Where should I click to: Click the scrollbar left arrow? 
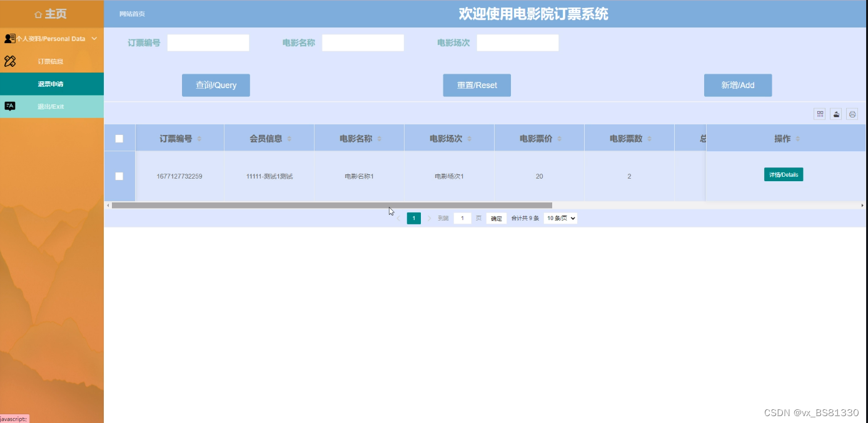tap(108, 205)
